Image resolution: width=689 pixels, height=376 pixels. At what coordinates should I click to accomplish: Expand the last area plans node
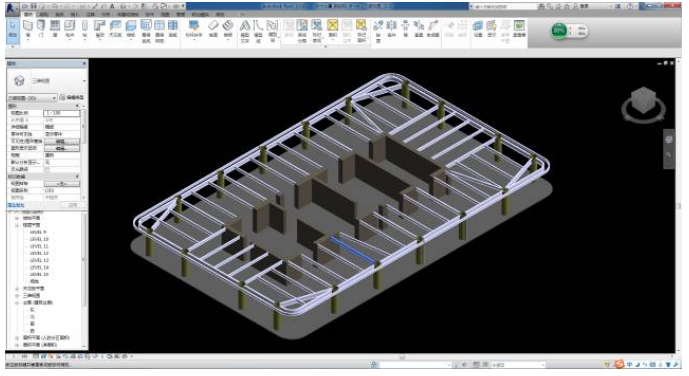[17, 345]
